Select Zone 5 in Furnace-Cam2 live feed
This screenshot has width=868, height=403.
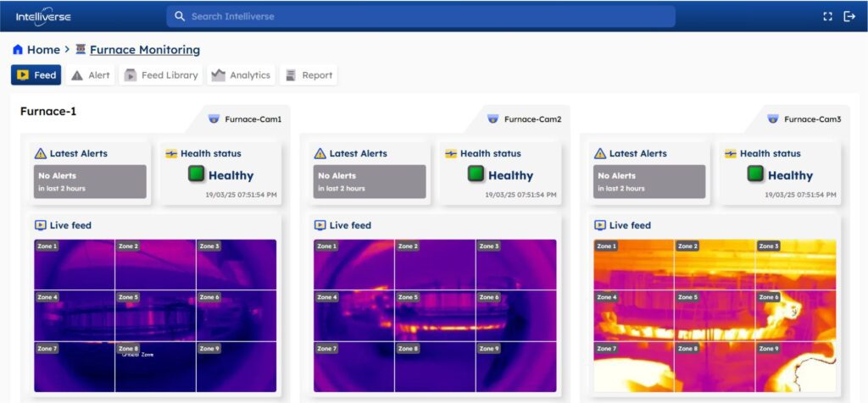[435, 317]
